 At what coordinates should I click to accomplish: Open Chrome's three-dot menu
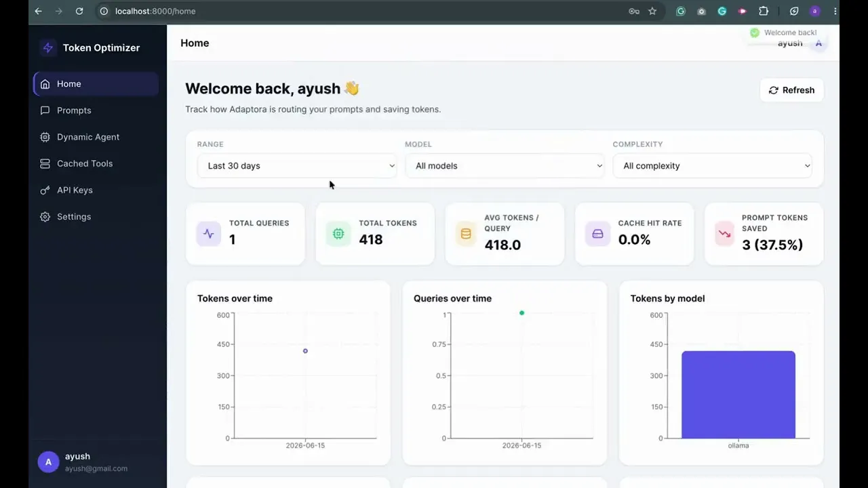(835, 11)
